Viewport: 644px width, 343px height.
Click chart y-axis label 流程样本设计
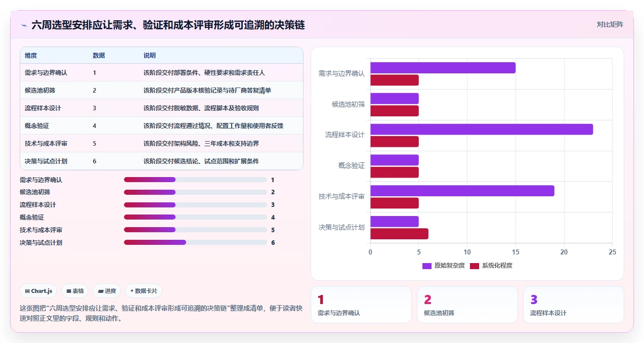click(x=345, y=135)
